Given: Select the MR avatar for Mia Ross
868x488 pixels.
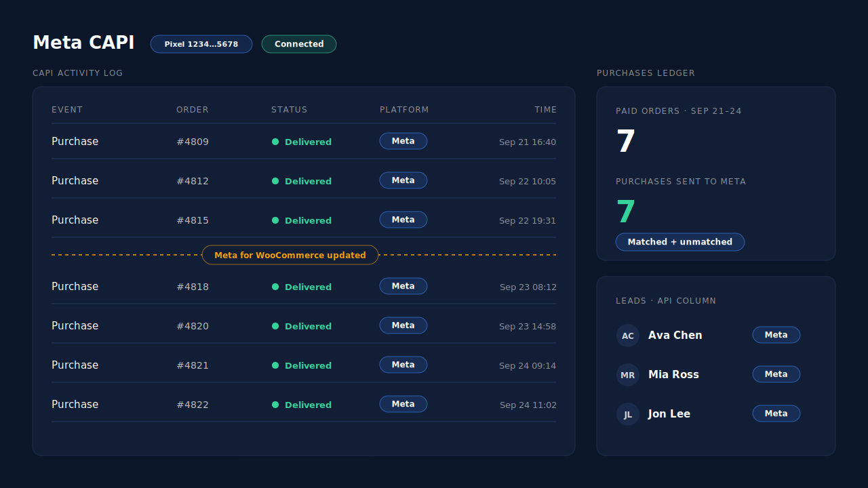Looking at the screenshot, I should (628, 375).
